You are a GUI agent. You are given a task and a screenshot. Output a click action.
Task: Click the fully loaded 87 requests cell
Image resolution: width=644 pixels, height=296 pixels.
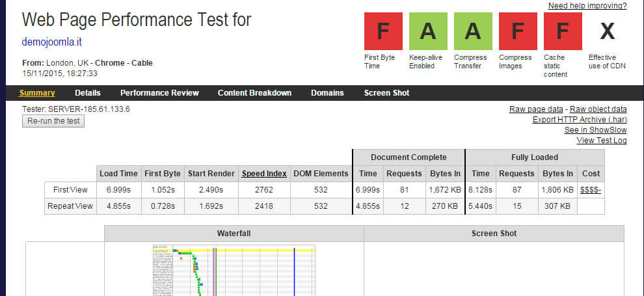517,190
